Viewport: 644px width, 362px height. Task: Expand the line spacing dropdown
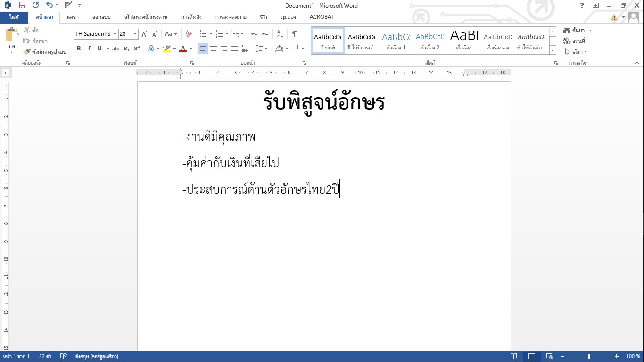[x=266, y=49]
